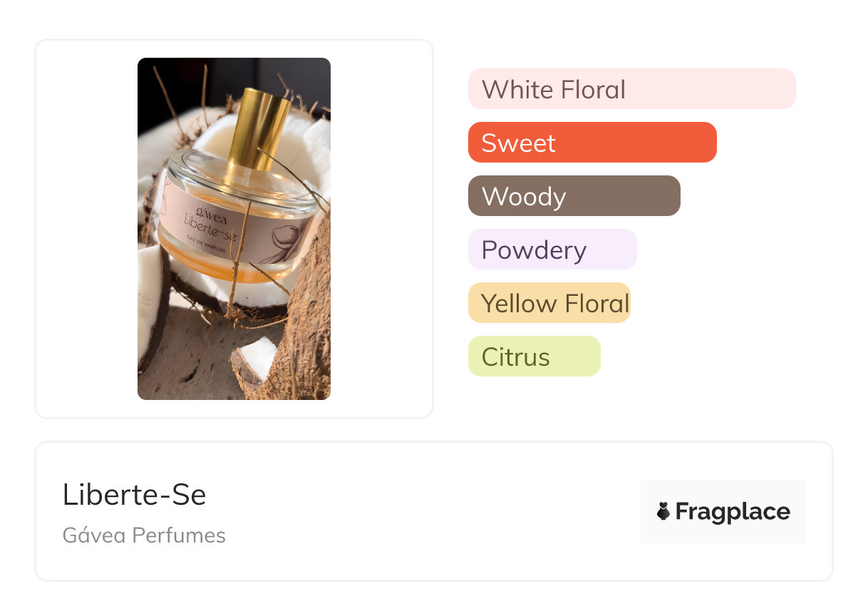
Task: Select the White Floral accord bar
Action: [631, 89]
